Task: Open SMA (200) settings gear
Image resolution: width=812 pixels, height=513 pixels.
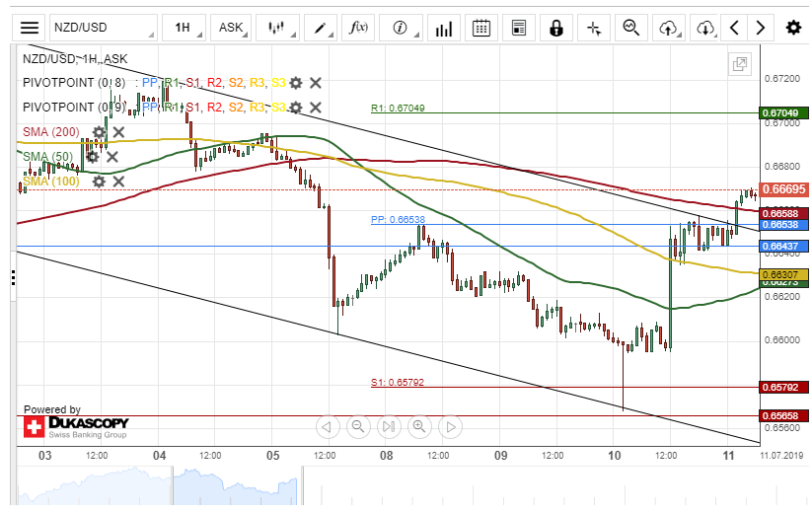Action: [x=99, y=132]
